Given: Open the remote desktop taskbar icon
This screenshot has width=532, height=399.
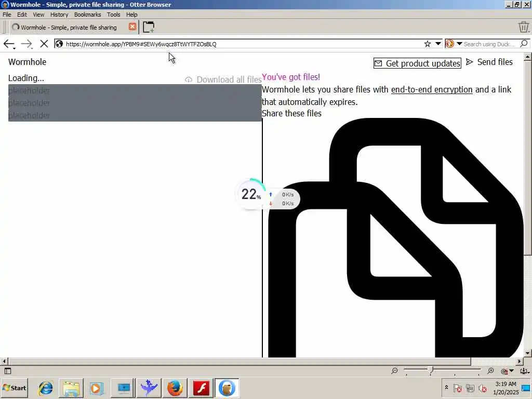Looking at the screenshot, I should pyautogui.click(x=123, y=388).
